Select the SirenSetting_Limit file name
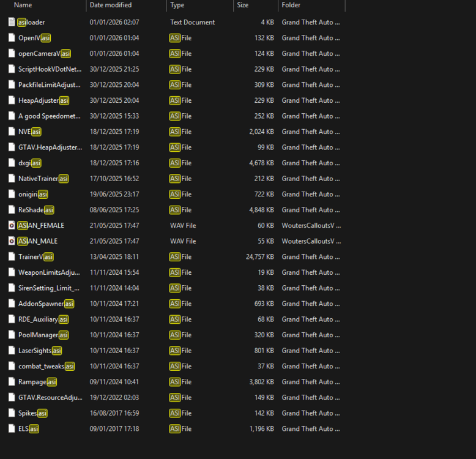This screenshot has width=476, height=459. coord(49,288)
